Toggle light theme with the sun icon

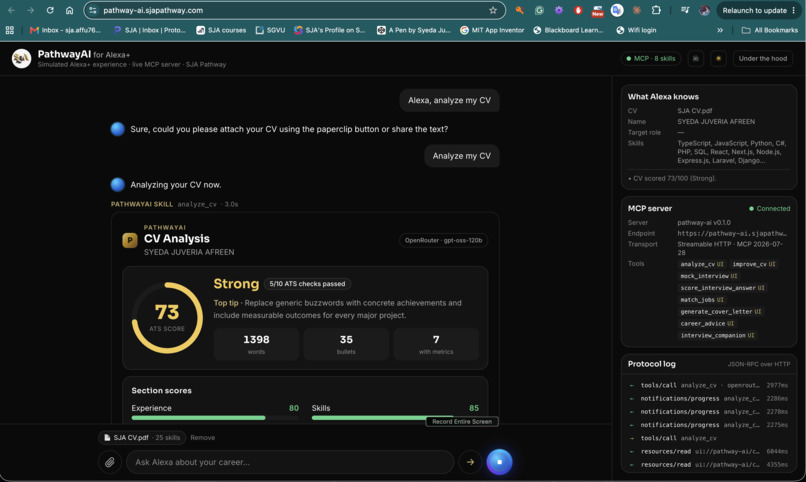point(718,59)
